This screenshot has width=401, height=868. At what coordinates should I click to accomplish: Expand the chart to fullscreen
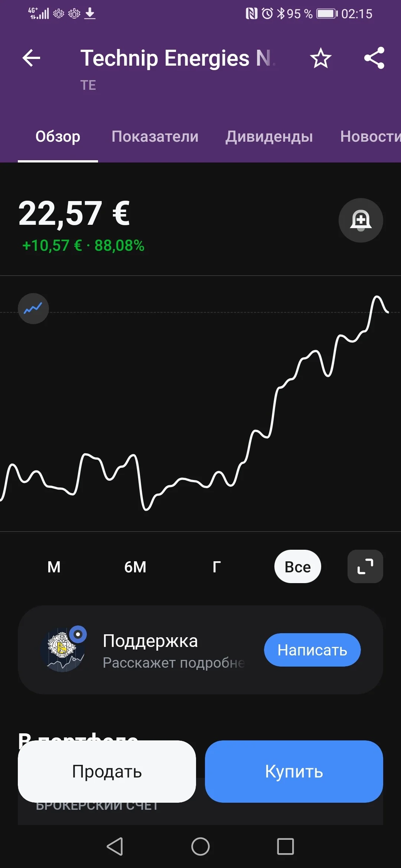click(365, 566)
